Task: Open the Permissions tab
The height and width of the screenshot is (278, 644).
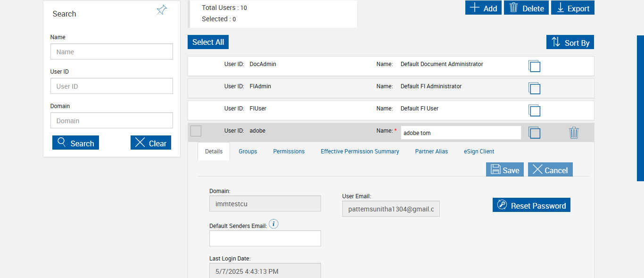Action: pos(289,152)
